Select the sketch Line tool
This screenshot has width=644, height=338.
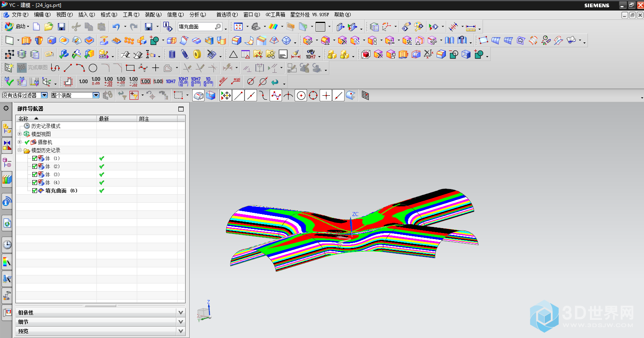pos(68,68)
